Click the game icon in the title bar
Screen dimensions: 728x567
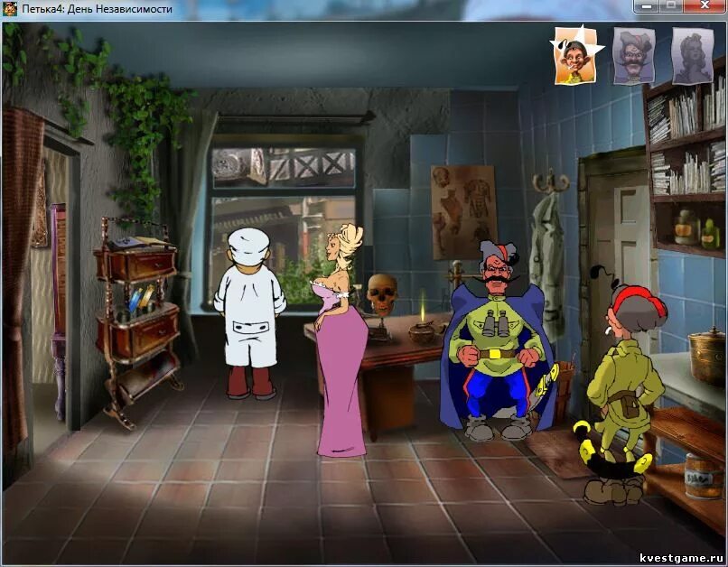coord(10,8)
